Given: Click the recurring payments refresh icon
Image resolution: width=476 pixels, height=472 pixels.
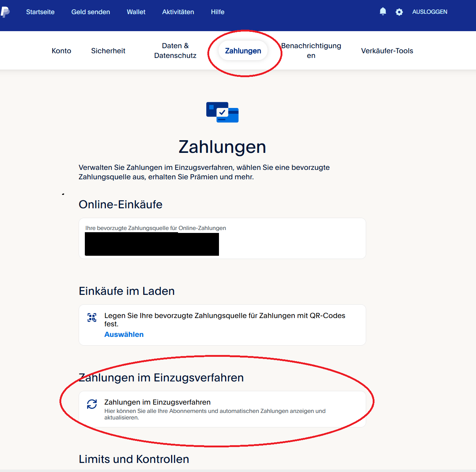Looking at the screenshot, I should point(92,404).
